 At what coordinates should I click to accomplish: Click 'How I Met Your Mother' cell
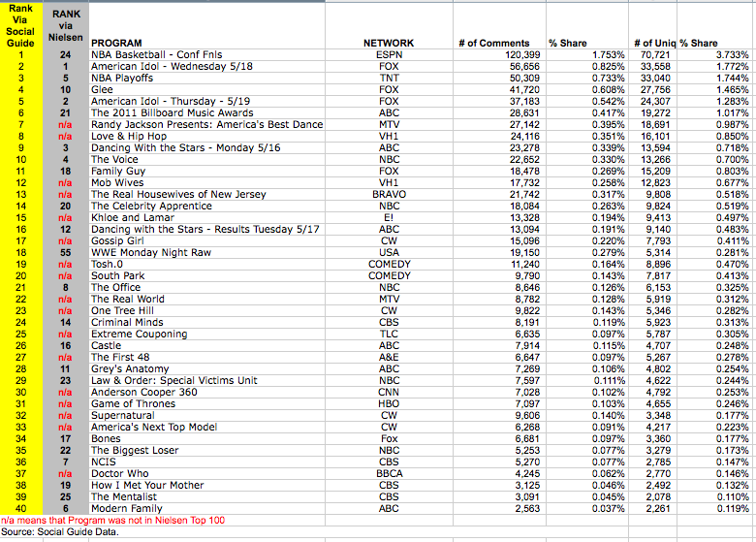tap(206, 485)
